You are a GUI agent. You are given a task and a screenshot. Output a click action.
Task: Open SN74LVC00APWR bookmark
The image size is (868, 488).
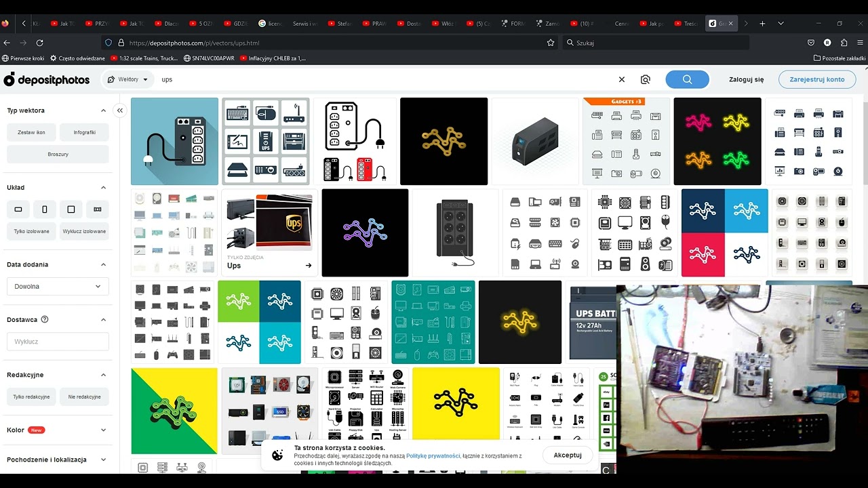[x=208, y=58]
